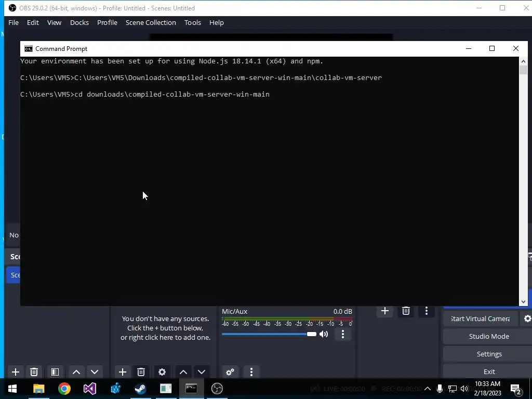Click the Exit button in OBS
This screenshot has height=399, width=532.
coord(489,371)
